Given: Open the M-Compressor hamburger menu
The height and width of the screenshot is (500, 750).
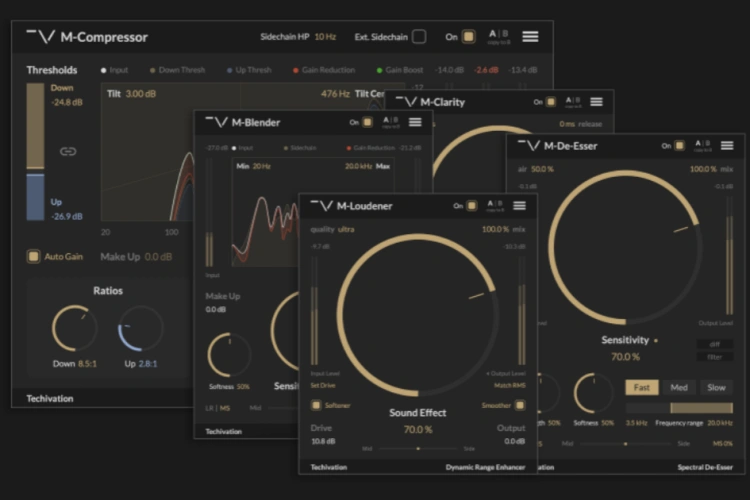Looking at the screenshot, I should pyautogui.click(x=530, y=37).
